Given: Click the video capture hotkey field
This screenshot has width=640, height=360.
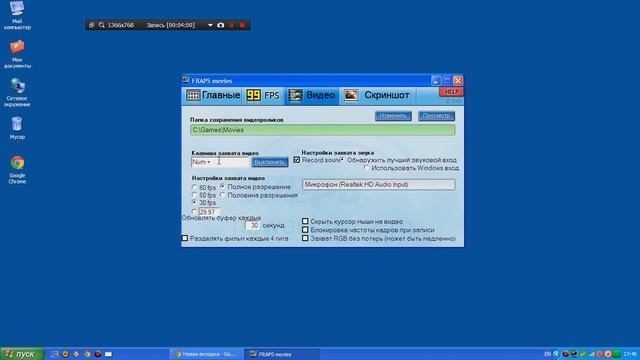Looking at the screenshot, I should pos(220,162).
